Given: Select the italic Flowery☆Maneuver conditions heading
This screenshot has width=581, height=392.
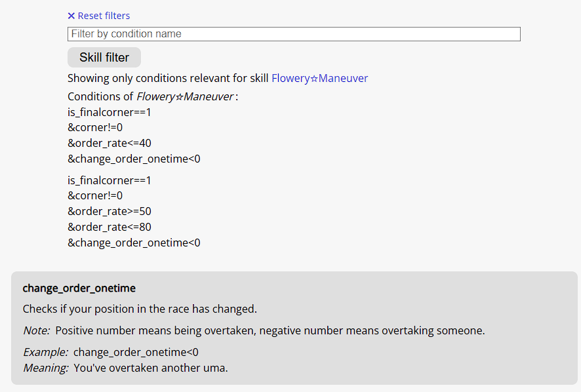Looking at the screenshot, I should 185,97.
